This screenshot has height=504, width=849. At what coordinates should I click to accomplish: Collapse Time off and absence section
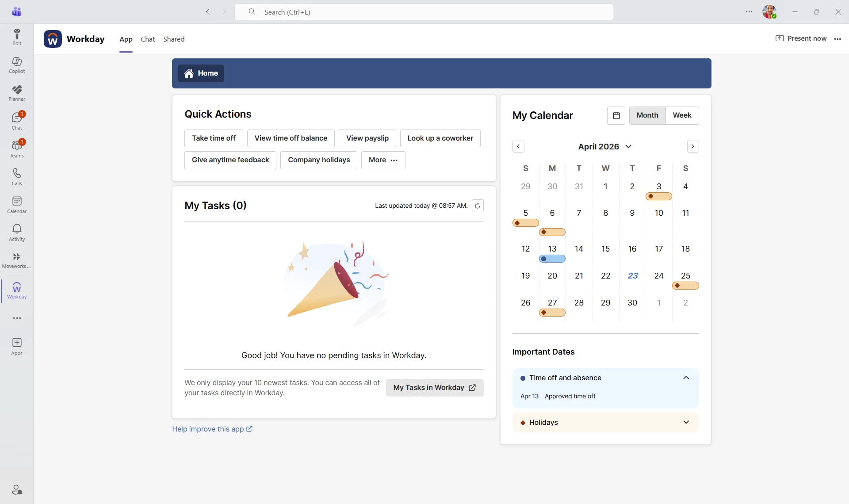click(686, 378)
